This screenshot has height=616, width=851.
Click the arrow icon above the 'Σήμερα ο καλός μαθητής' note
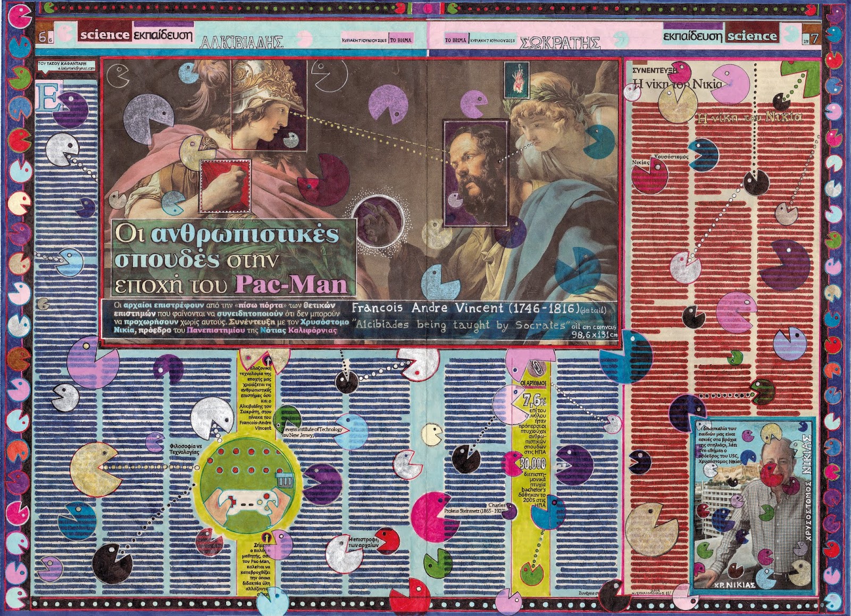click(268, 538)
